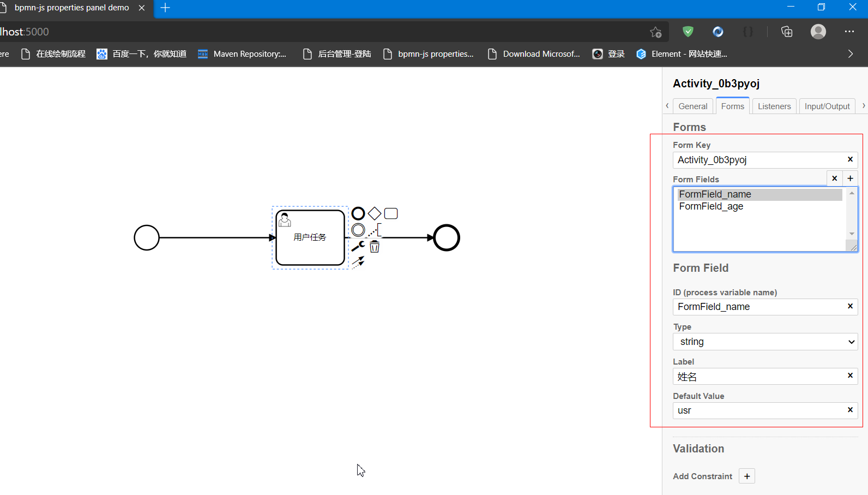The height and width of the screenshot is (495, 868).
Task: Close the bpmn-js properties panel demo tab
Action: [x=142, y=8]
